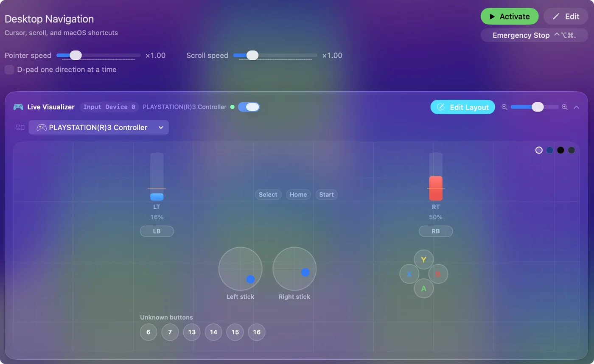Select the blue background color swatch

(550, 150)
